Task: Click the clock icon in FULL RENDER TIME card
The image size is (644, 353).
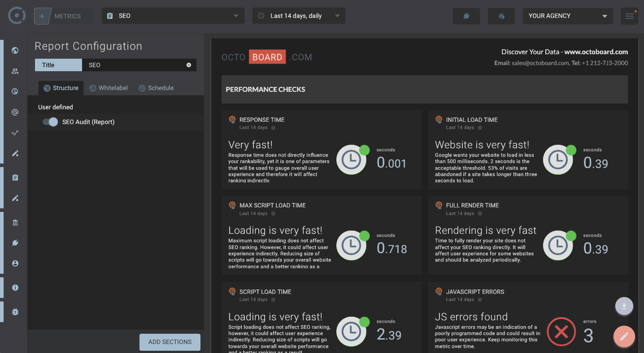Action: tap(558, 245)
